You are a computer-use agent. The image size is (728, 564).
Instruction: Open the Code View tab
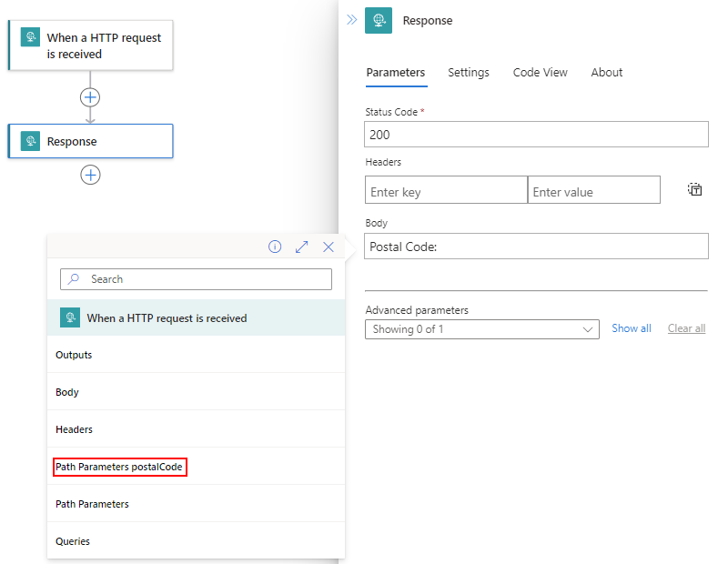pyautogui.click(x=540, y=73)
